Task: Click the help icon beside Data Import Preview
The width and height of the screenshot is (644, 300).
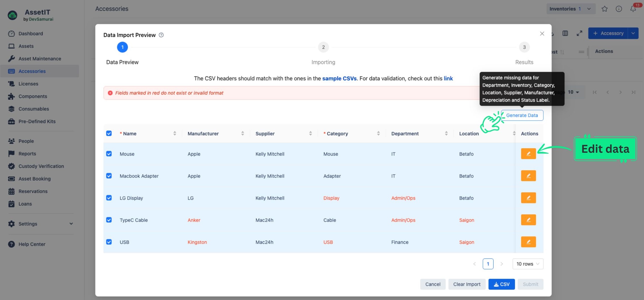Action: [161, 35]
